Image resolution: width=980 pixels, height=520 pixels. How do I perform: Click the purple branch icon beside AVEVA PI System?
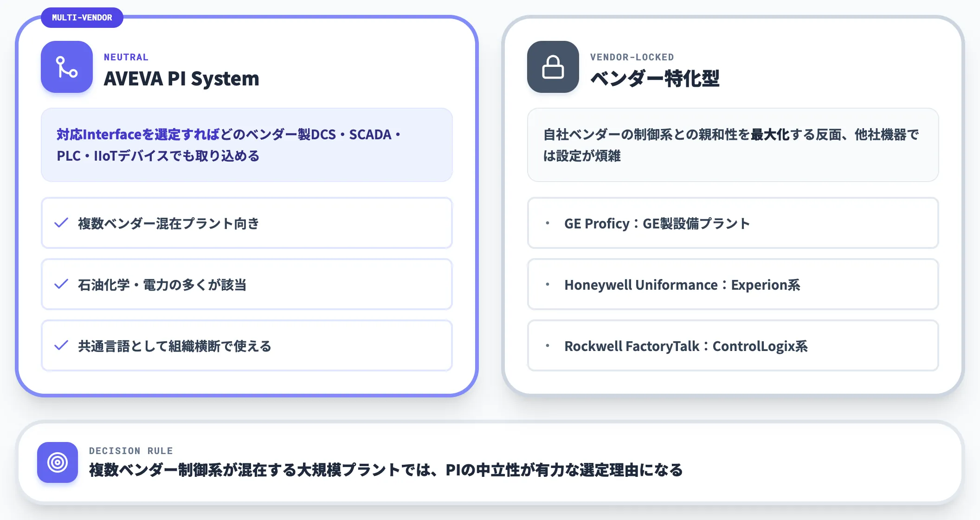[x=67, y=67]
